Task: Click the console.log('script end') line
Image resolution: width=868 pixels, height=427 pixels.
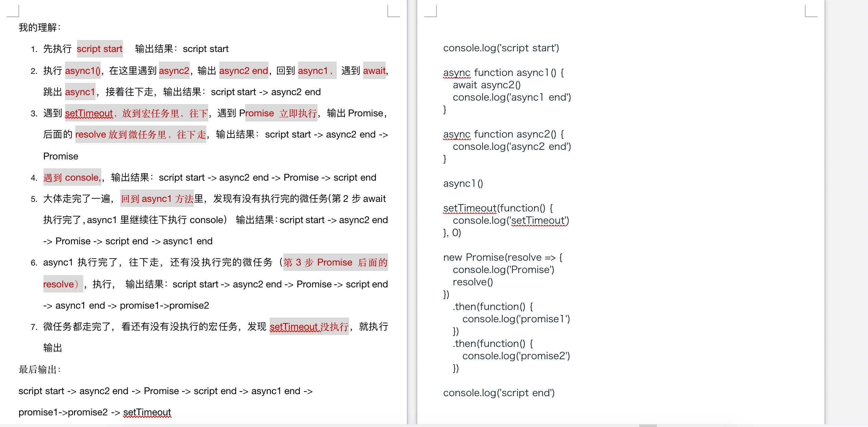Action: pyautogui.click(x=498, y=393)
